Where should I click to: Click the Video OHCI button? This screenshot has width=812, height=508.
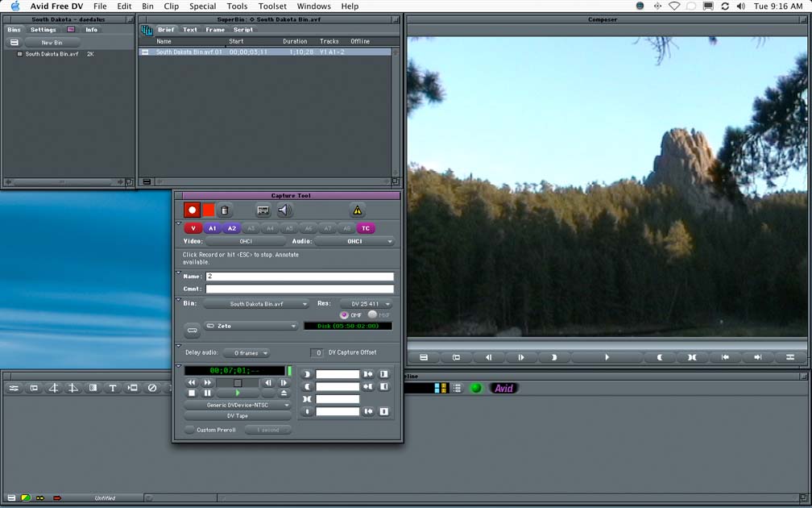246,241
